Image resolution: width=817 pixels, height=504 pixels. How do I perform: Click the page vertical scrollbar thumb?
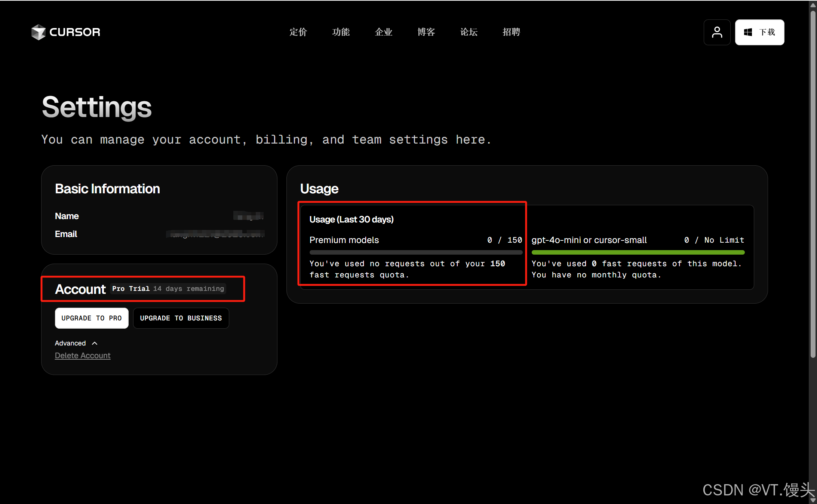(x=813, y=183)
